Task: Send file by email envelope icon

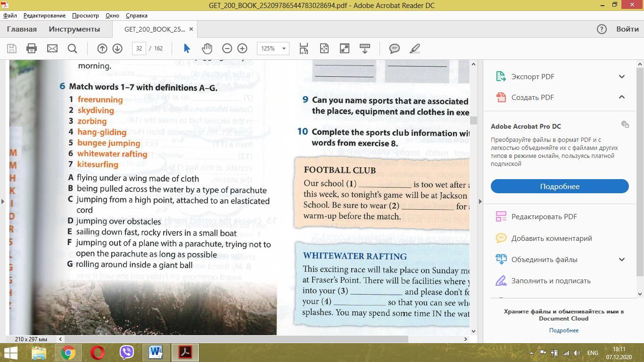Action: tap(52, 49)
